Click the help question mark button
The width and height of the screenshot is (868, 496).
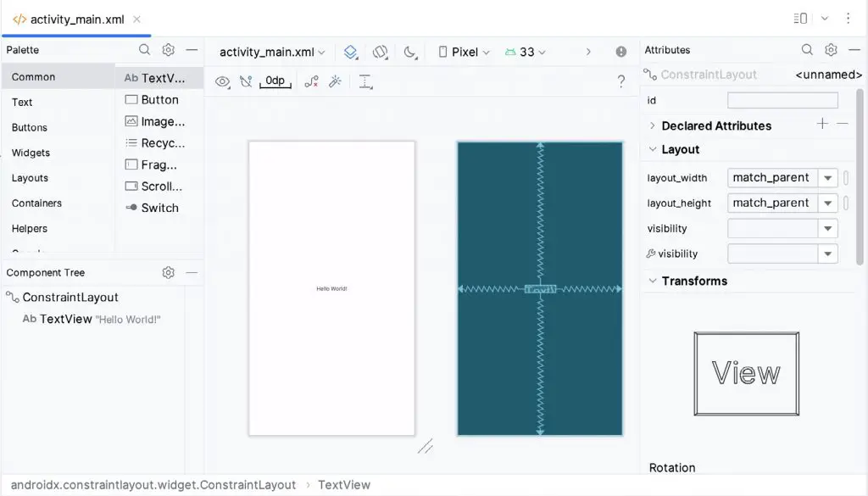[x=621, y=81]
